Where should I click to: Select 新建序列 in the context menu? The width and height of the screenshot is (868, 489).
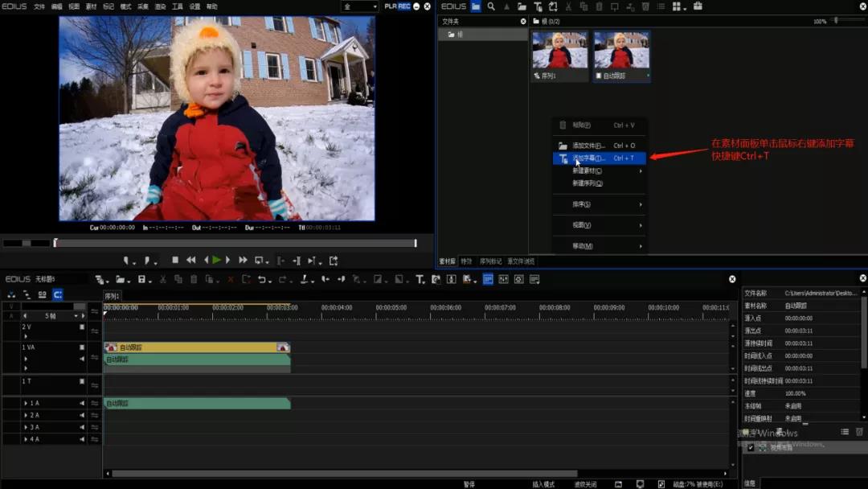(599, 183)
